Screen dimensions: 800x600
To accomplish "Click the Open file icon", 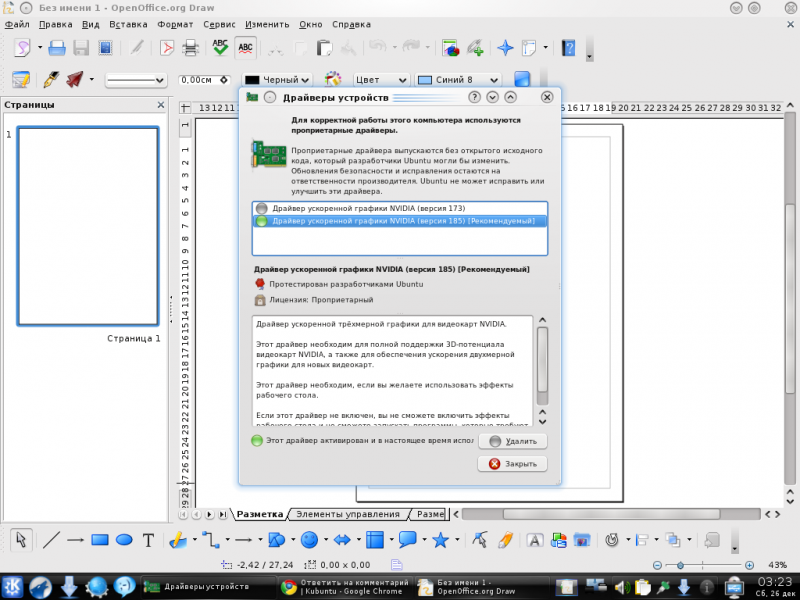I will click(57, 48).
